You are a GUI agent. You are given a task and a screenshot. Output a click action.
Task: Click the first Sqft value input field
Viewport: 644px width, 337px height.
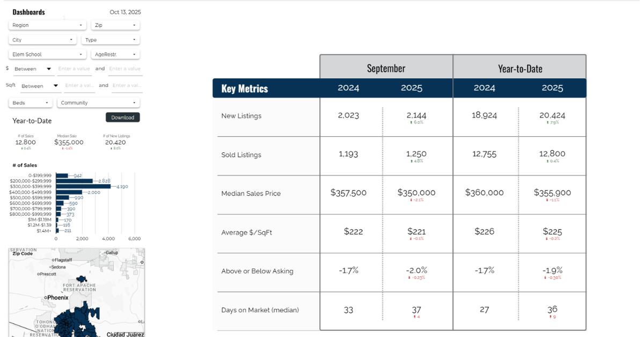(x=79, y=85)
